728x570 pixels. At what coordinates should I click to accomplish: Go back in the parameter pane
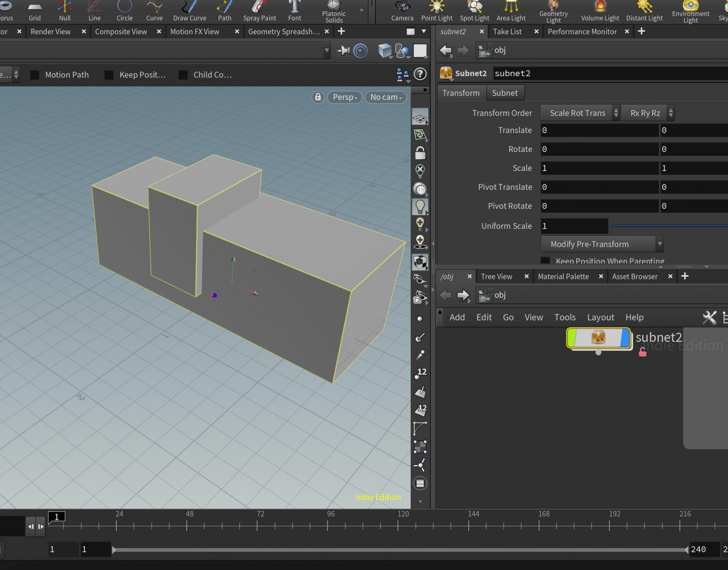pos(446,50)
